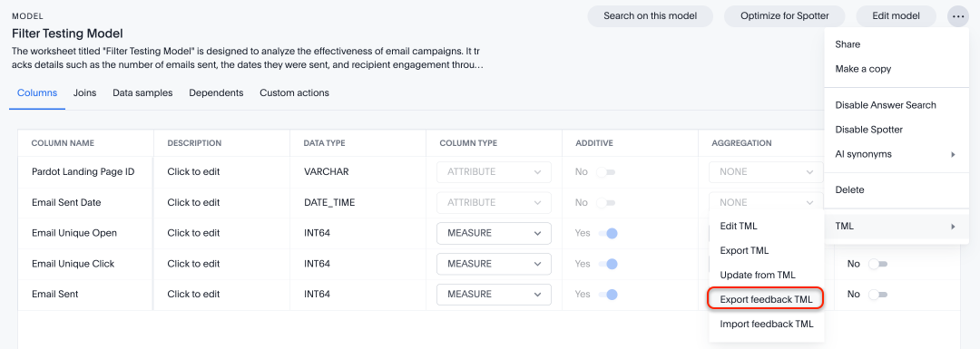Choose Delete from the options menu

[897, 189]
